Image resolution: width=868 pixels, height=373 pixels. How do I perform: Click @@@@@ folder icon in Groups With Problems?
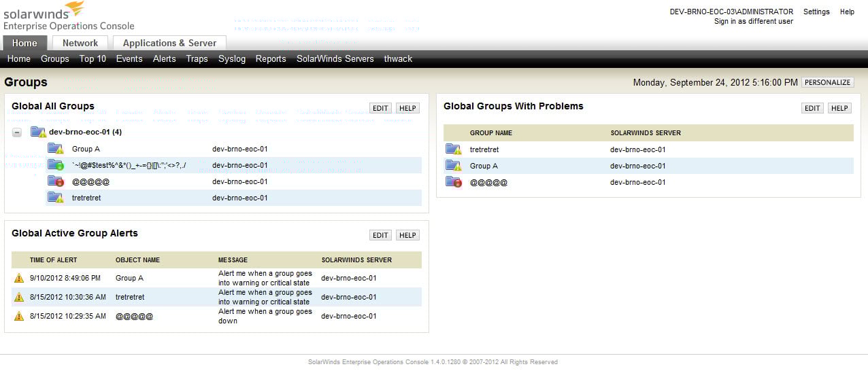click(x=453, y=182)
